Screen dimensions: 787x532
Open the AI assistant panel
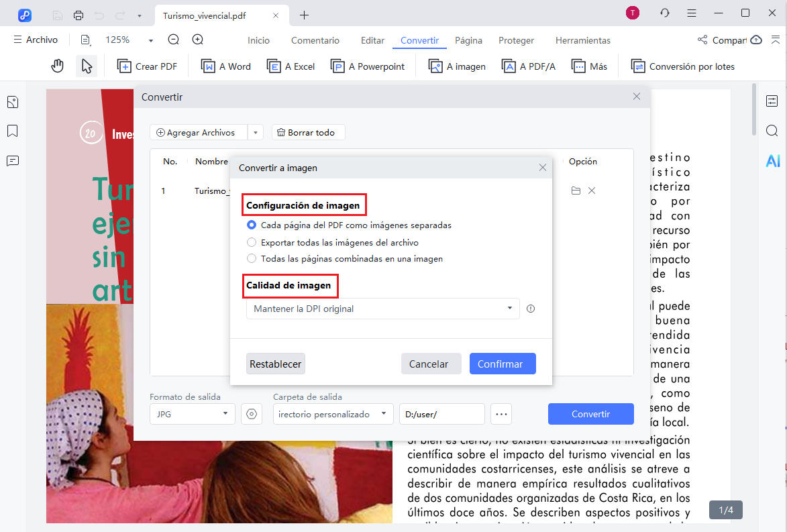point(773,160)
